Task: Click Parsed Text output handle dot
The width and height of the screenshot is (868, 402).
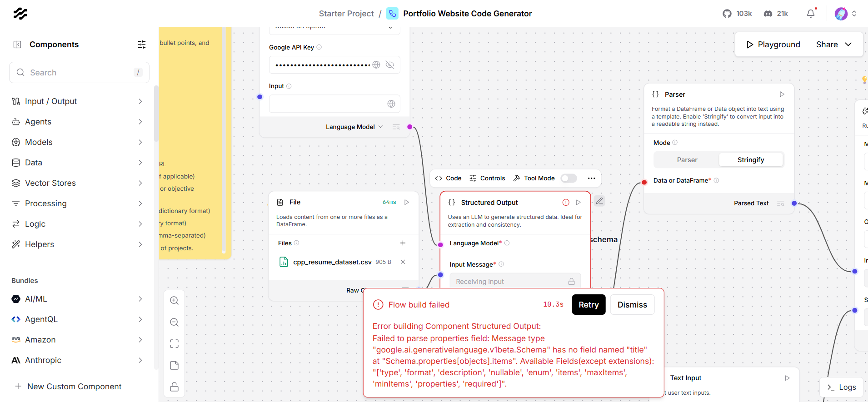Action: coord(794,203)
